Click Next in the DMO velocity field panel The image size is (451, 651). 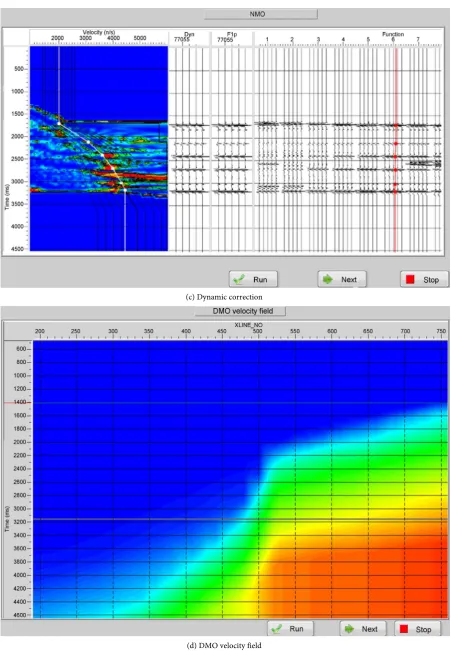point(363,629)
